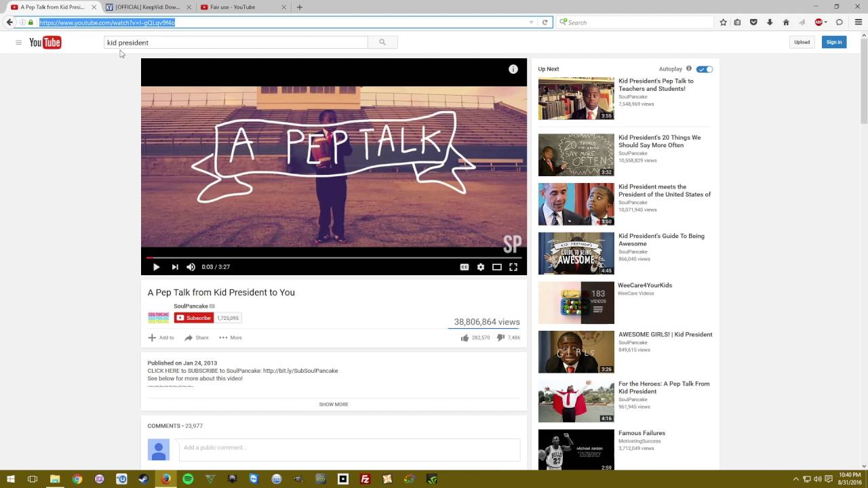This screenshot has height=488, width=868.
Task: Follow the bit.ly/SubSoulPancake link
Action: 300,371
